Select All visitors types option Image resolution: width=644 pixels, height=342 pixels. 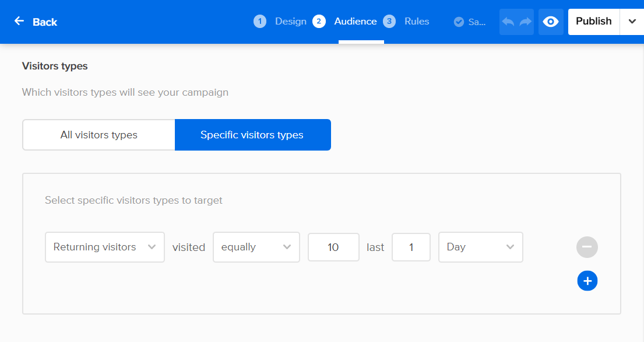coord(99,135)
